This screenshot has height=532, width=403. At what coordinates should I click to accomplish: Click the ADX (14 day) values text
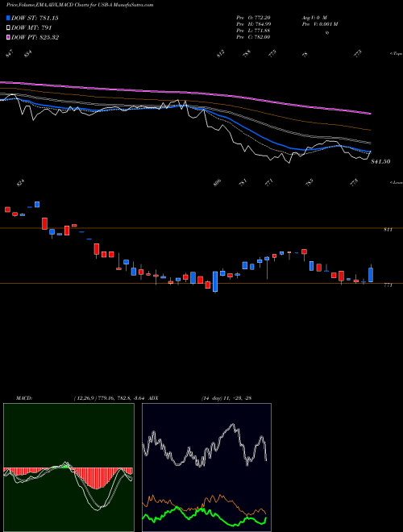point(226,398)
